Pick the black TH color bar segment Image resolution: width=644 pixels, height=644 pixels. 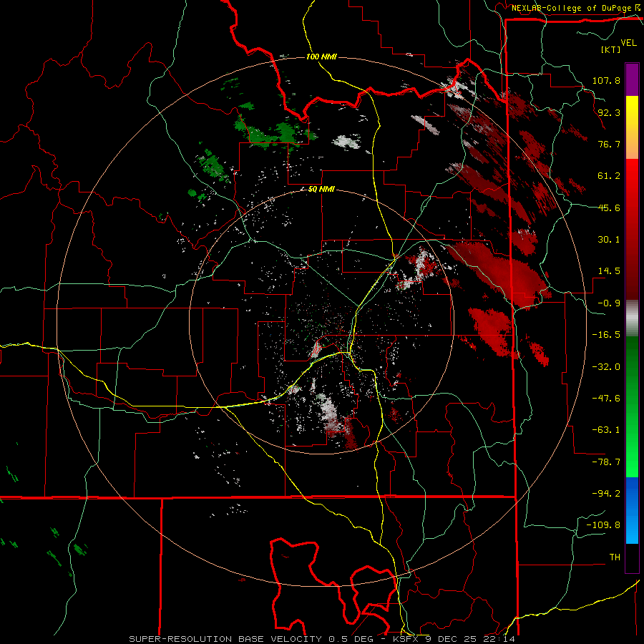coord(632,558)
